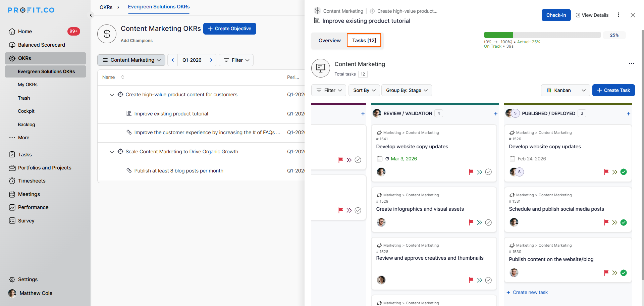Click the Timesheets clock icon in sidebar
The width and height of the screenshot is (644, 306).
click(x=12, y=181)
